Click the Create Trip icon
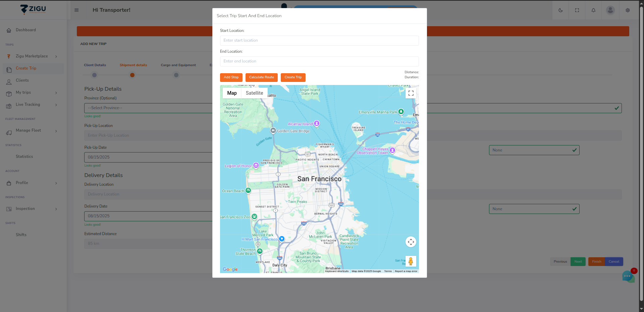644x312 pixels. 9,70
